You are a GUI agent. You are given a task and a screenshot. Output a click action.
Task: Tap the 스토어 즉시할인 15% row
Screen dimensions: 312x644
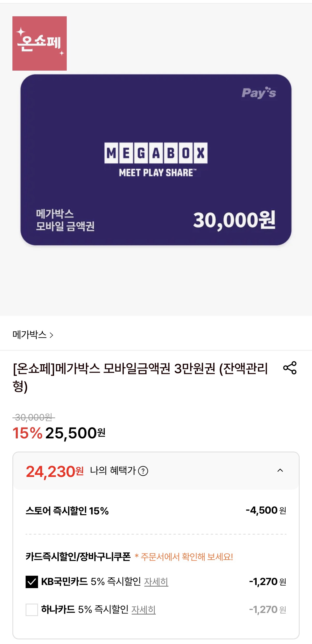point(67,511)
